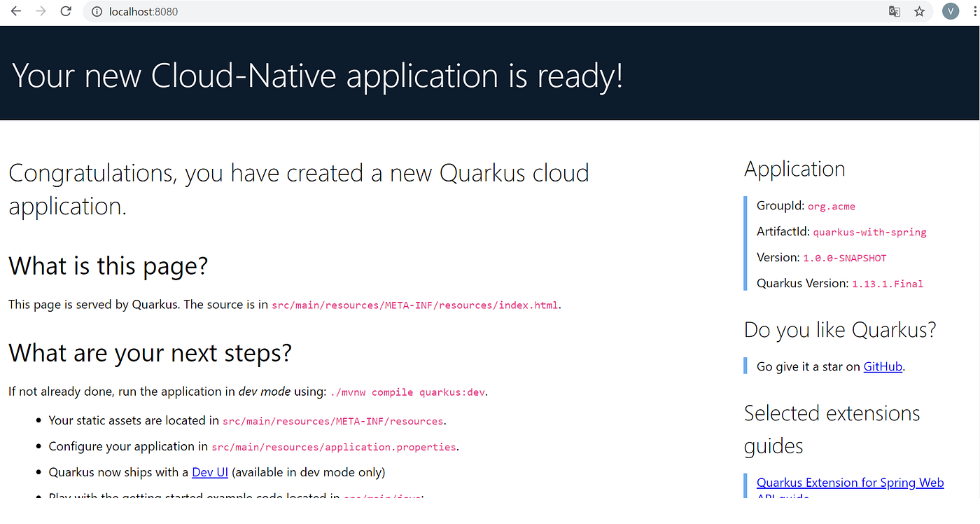
Task: Select the main banner heading text
Action: click(317, 75)
